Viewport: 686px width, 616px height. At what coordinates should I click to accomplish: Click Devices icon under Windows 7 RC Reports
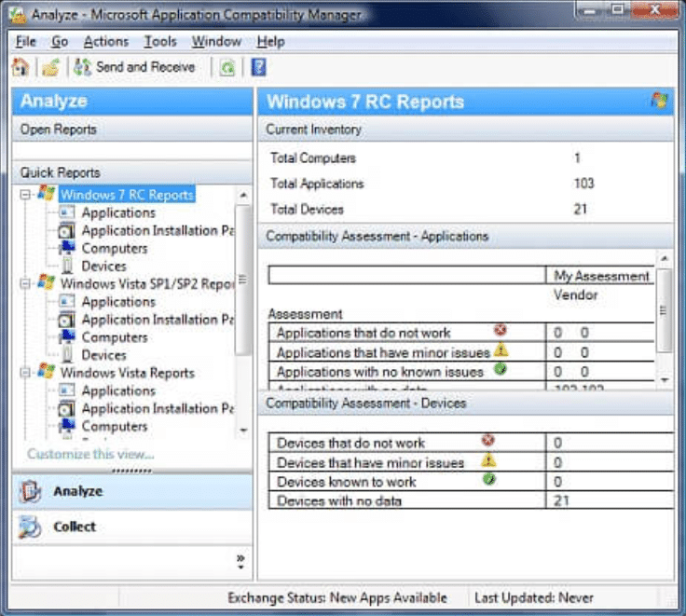(67, 266)
